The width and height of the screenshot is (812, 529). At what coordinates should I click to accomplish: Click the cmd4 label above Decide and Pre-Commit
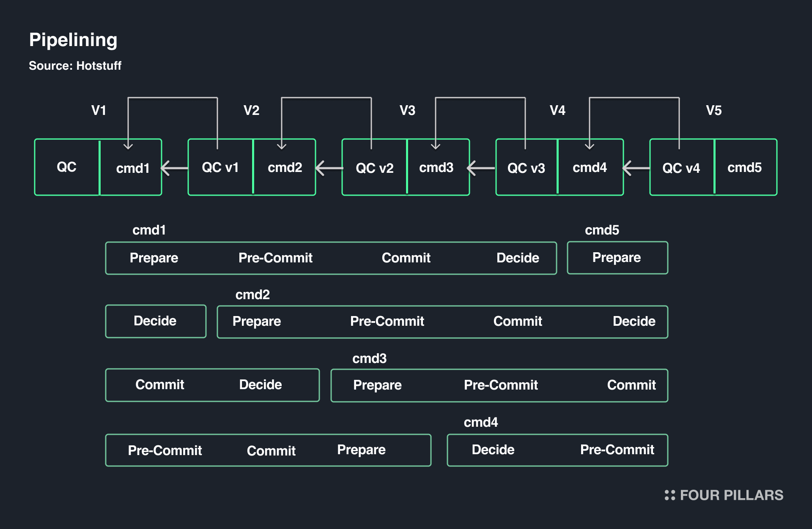point(481,423)
